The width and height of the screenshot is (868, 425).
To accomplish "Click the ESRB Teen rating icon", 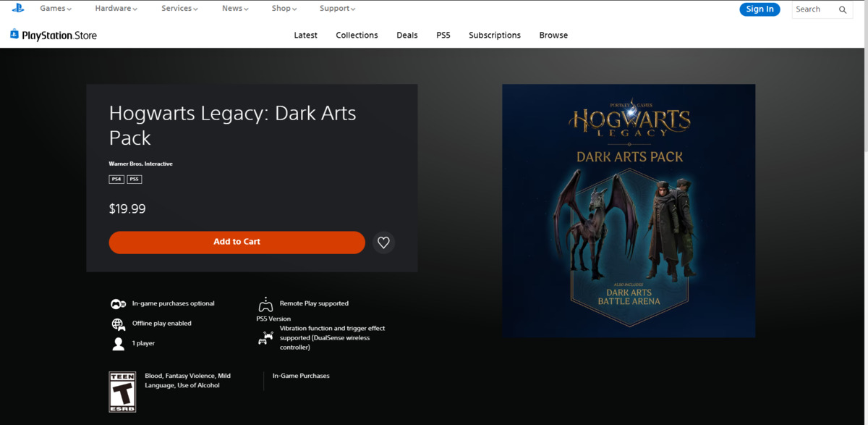I will tap(122, 392).
